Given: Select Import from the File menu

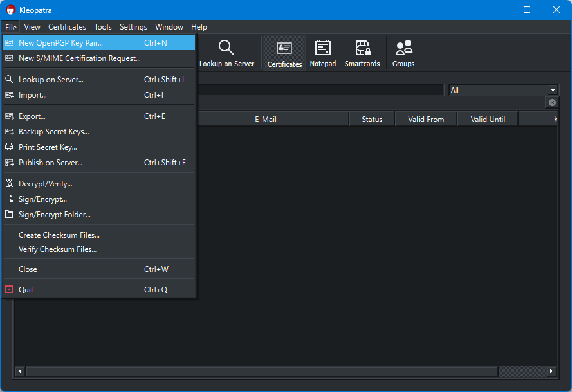Looking at the screenshot, I should coord(33,95).
